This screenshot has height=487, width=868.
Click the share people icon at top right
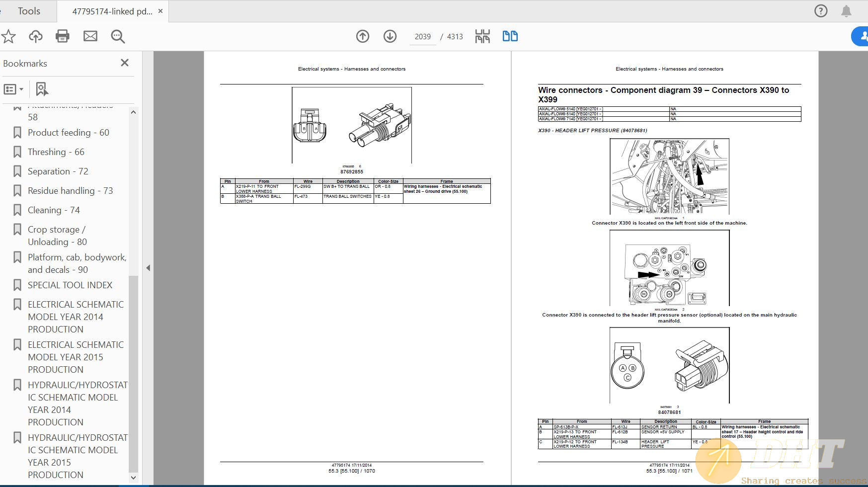[861, 36]
